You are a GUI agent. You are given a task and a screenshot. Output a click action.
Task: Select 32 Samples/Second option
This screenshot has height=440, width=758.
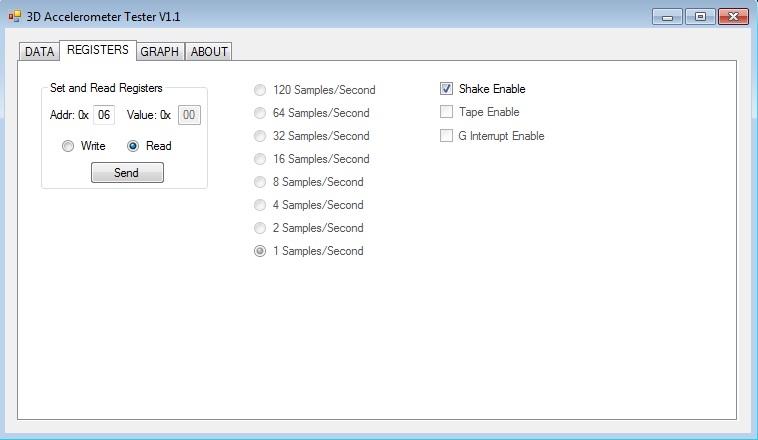click(261, 136)
